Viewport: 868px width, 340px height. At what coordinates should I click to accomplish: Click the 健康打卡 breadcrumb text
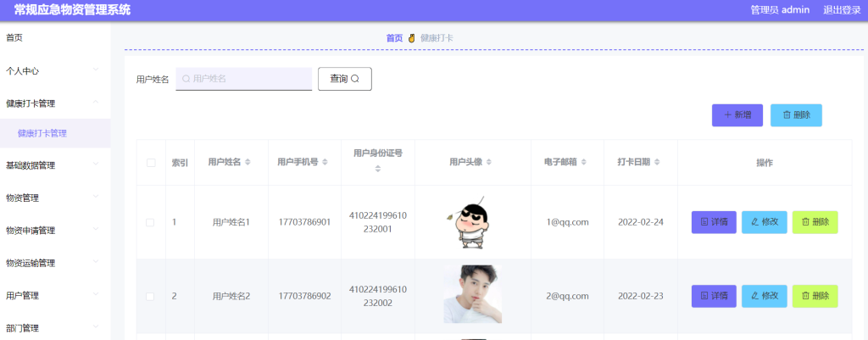[x=437, y=38]
